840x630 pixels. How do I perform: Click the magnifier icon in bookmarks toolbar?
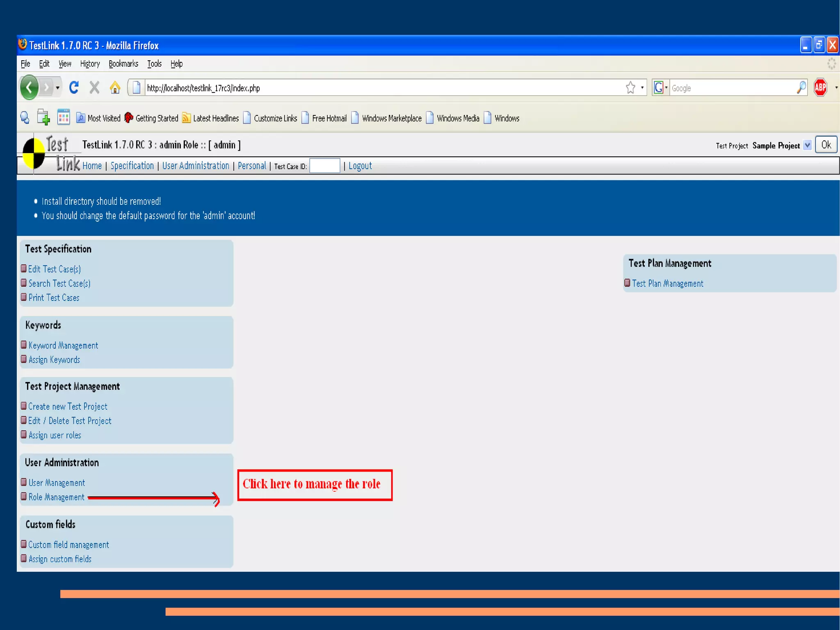pyautogui.click(x=25, y=118)
